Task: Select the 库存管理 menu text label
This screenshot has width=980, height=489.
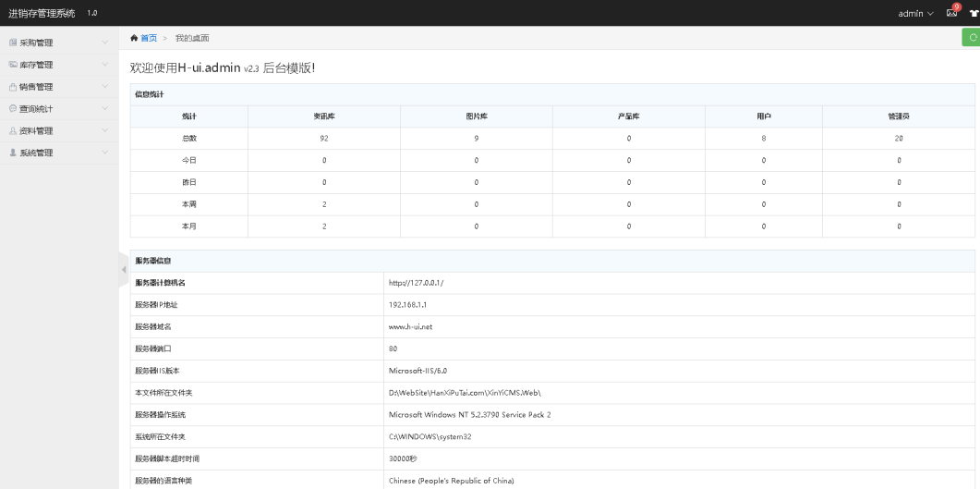Action: 37,65
